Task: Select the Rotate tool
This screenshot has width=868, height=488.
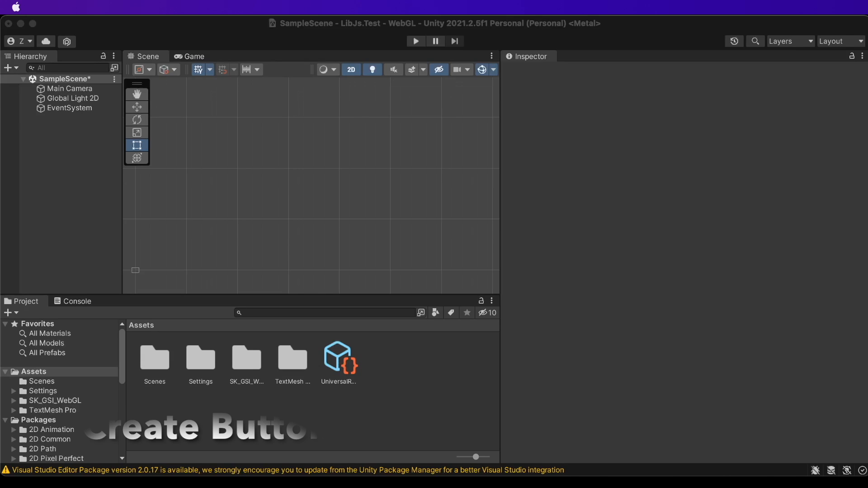Action: pos(137,119)
